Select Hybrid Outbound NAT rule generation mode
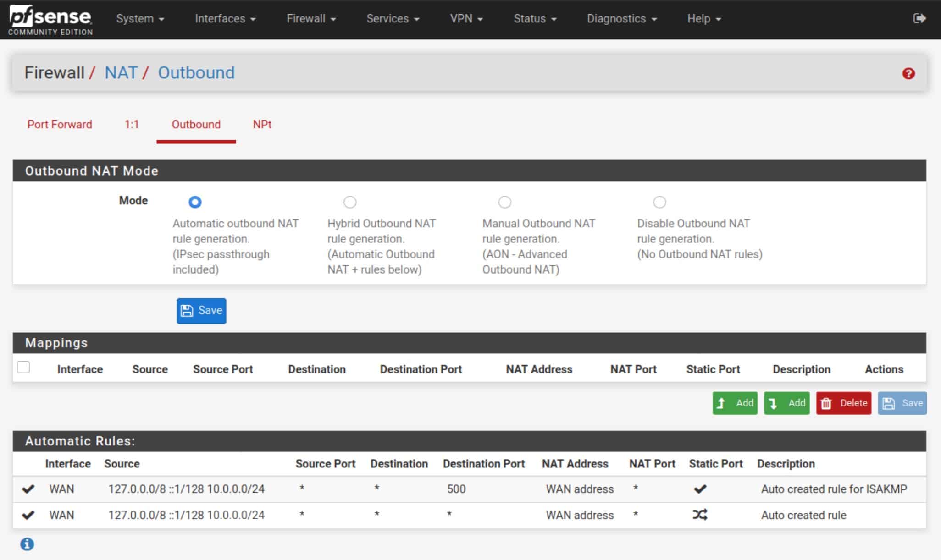941x560 pixels. point(350,202)
